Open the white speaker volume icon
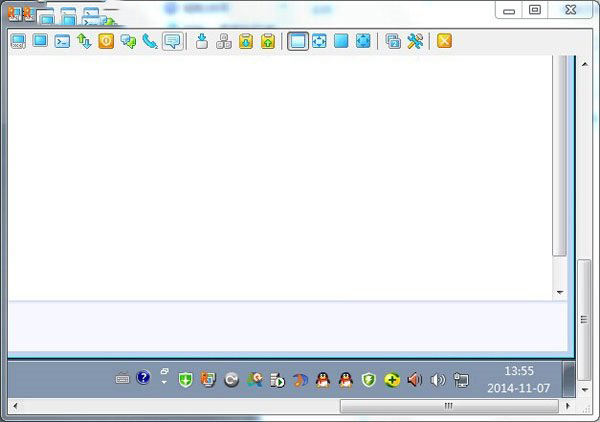The height and width of the screenshot is (422, 600). (437, 380)
